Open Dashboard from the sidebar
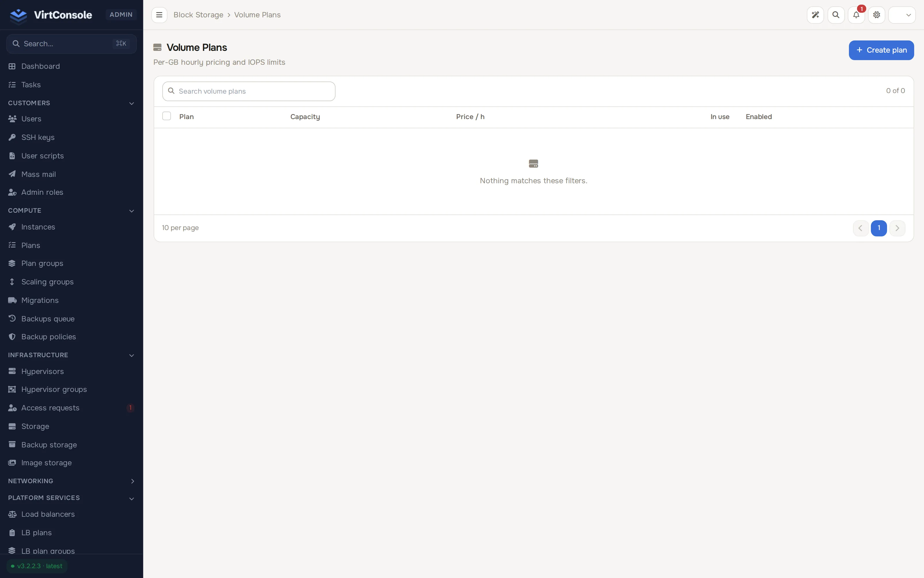924x578 pixels. pos(71,66)
